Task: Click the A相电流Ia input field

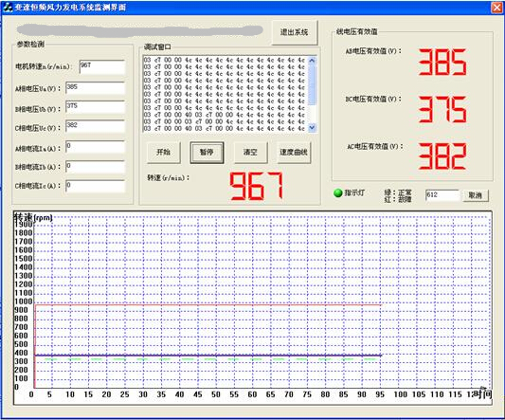Action: click(x=95, y=147)
